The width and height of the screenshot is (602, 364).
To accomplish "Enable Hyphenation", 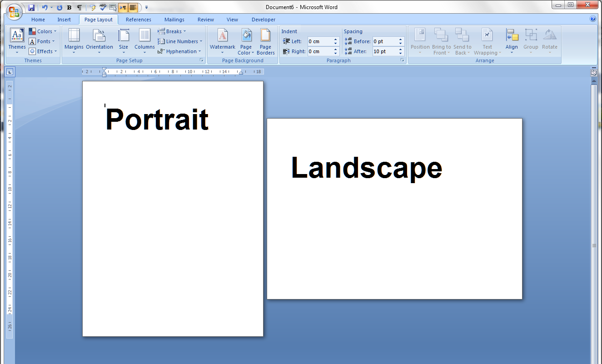I will [x=179, y=51].
